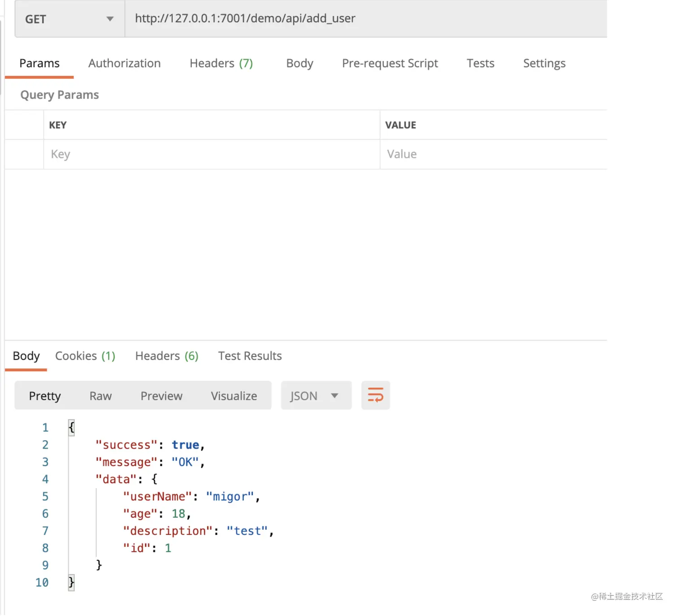Open the Tests tab
The height and width of the screenshot is (616, 678).
pos(480,63)
